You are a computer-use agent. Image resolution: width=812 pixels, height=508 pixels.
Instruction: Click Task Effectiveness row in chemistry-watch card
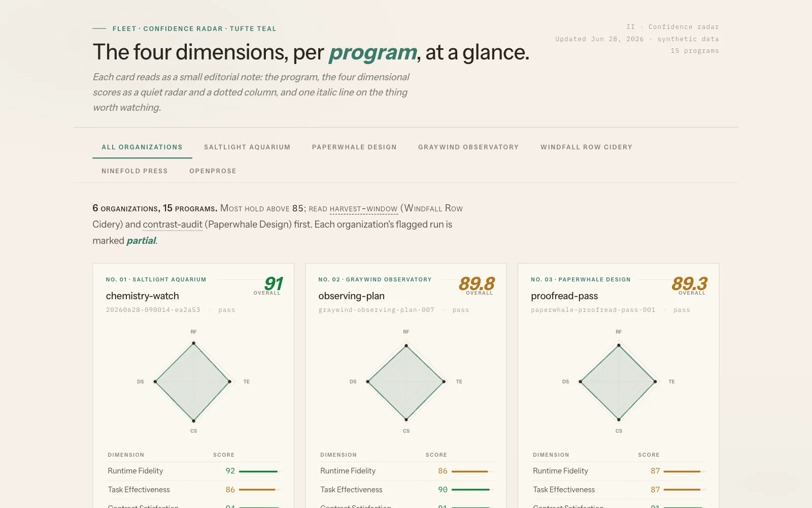193,490
